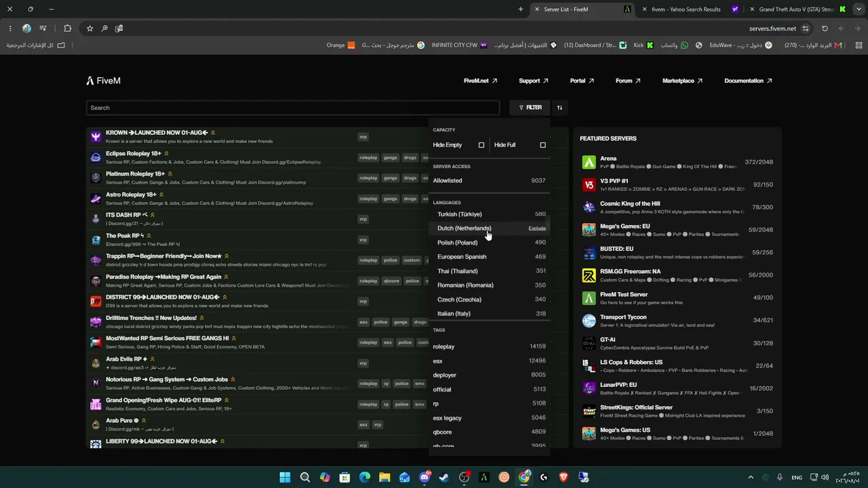Visit the Marketplace navigation link
868x488 pixels.
click(682, 81)
